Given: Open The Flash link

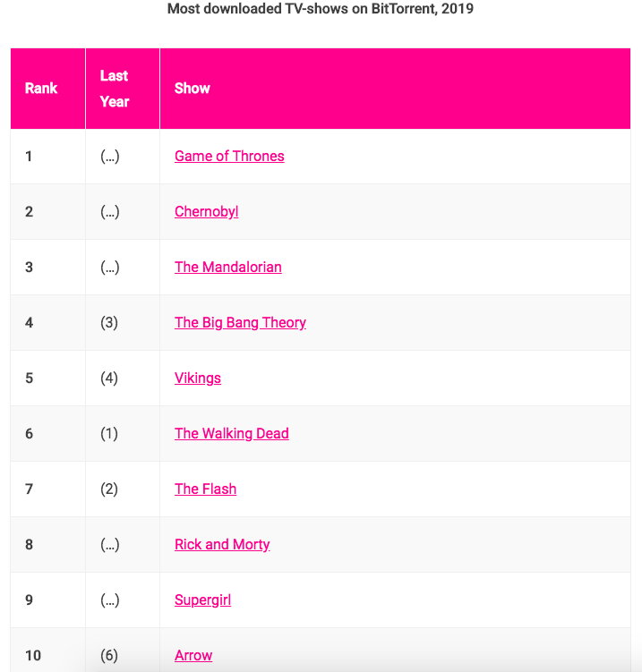Looking at the screenshot, I should (x=205, y=489).
